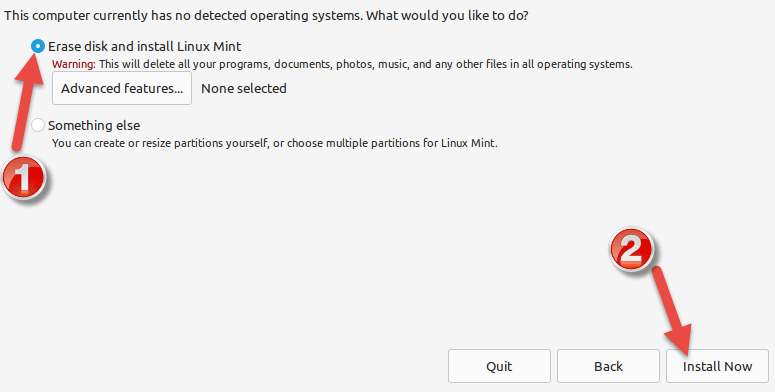The image size is (775, 392).
Task: Click the Install Now button
Action: click(717, 366)
